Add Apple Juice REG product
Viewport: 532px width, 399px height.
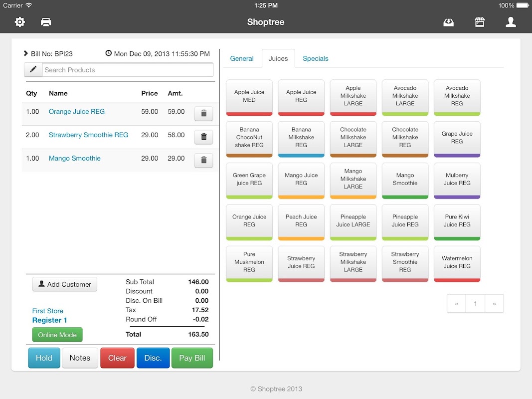[301, 97]
